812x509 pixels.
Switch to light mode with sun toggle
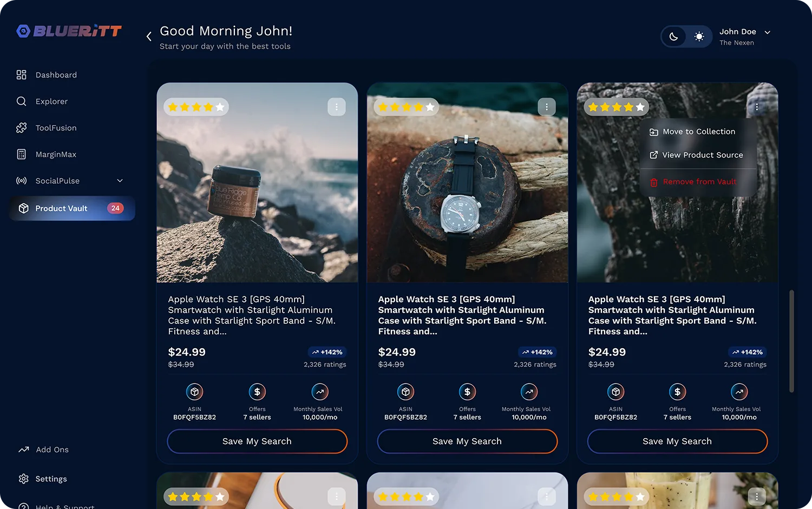point(699,37)
